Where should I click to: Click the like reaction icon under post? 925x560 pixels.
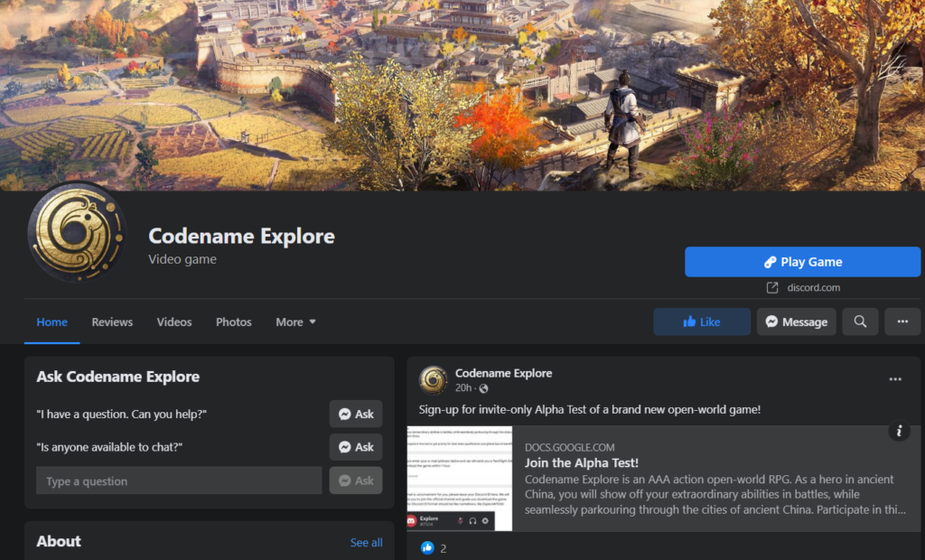[427, 547]
